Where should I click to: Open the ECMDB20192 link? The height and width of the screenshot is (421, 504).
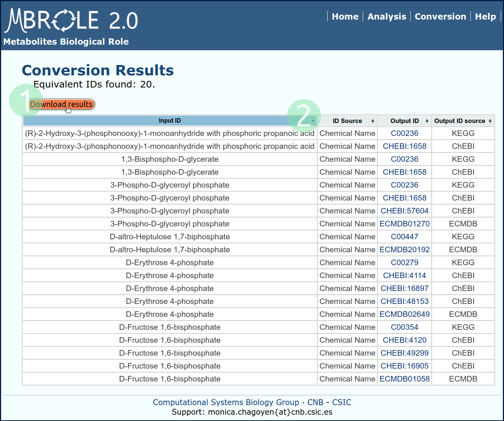(x=404, y=250)
